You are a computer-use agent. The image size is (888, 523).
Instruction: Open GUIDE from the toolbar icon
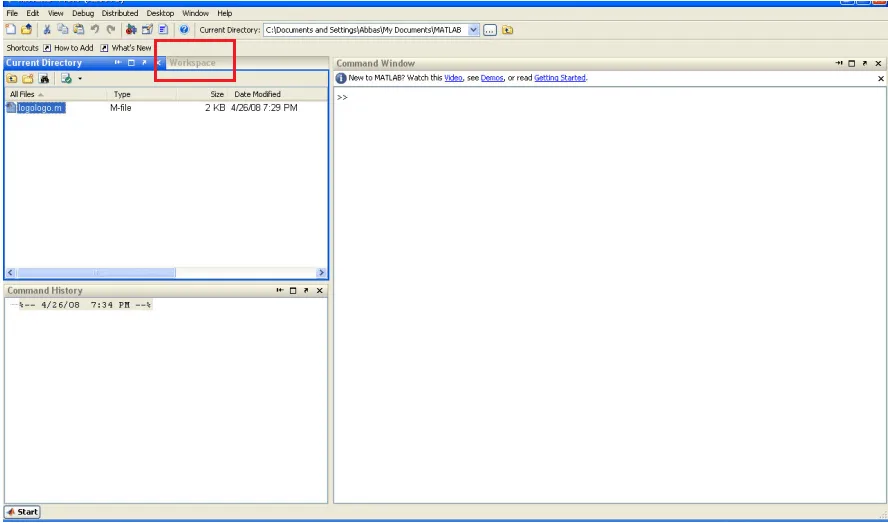[147, 29]
